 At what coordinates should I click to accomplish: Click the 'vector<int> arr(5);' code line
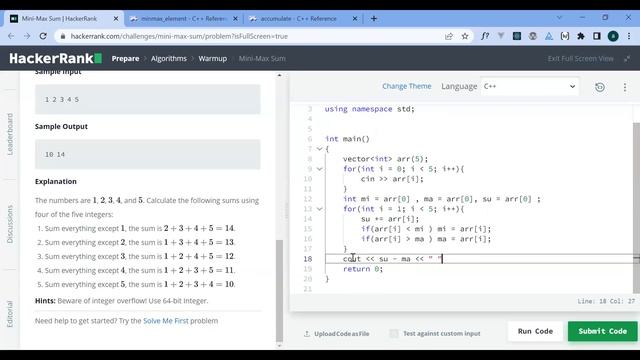pos(385,159)
